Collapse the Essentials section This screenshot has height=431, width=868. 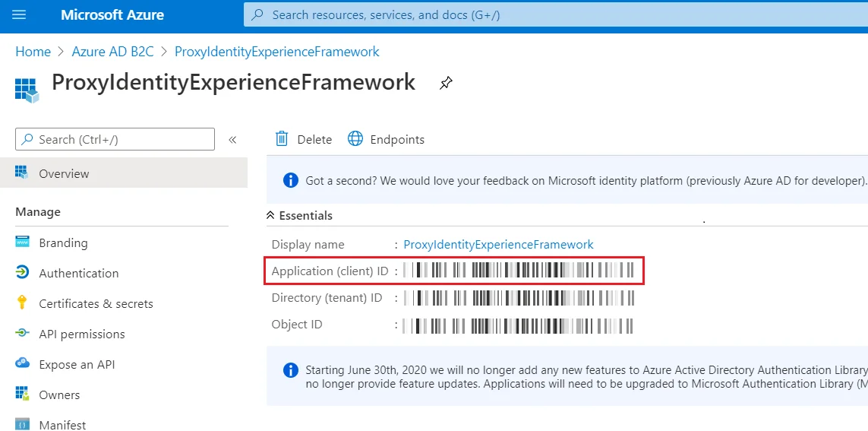point(299,216)
